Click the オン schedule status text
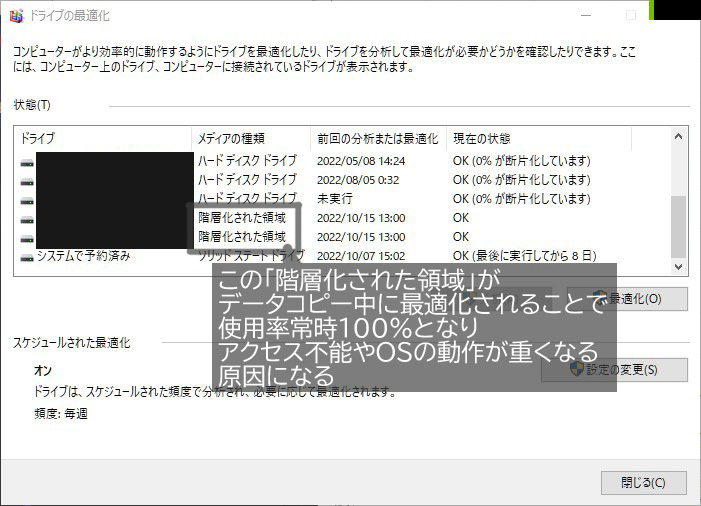This screenshot has height=506, width=701. pos(43,371)
